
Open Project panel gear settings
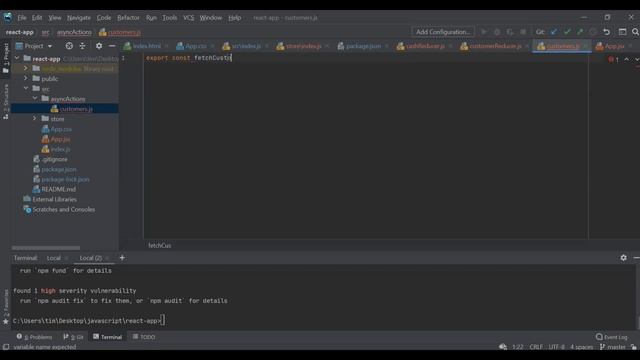point(99,46)
